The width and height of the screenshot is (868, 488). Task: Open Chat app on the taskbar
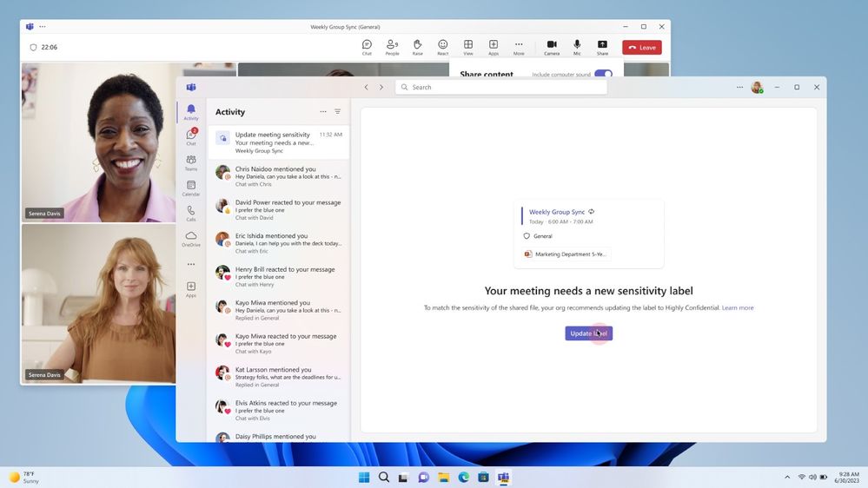point(423,477)
